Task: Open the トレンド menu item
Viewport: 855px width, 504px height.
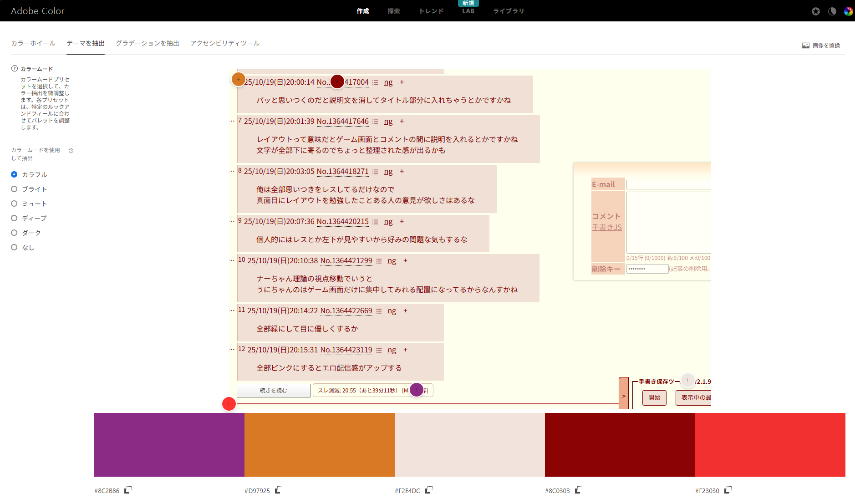Action: click(x=431, y=11)
